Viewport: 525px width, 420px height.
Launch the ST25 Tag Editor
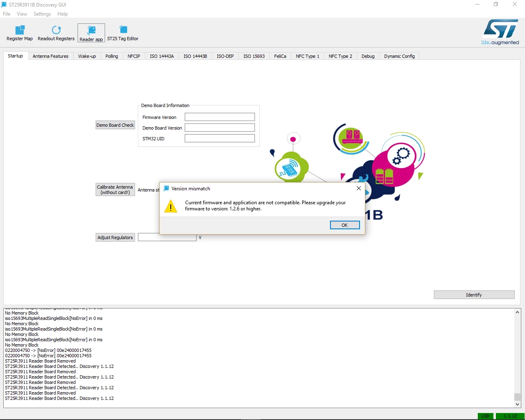click(123, 33)
